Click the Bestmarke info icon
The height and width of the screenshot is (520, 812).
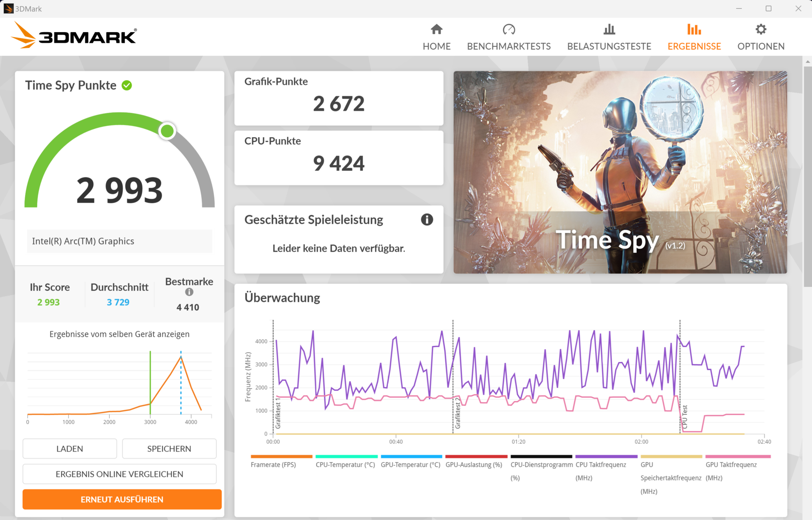pos(189,292)
